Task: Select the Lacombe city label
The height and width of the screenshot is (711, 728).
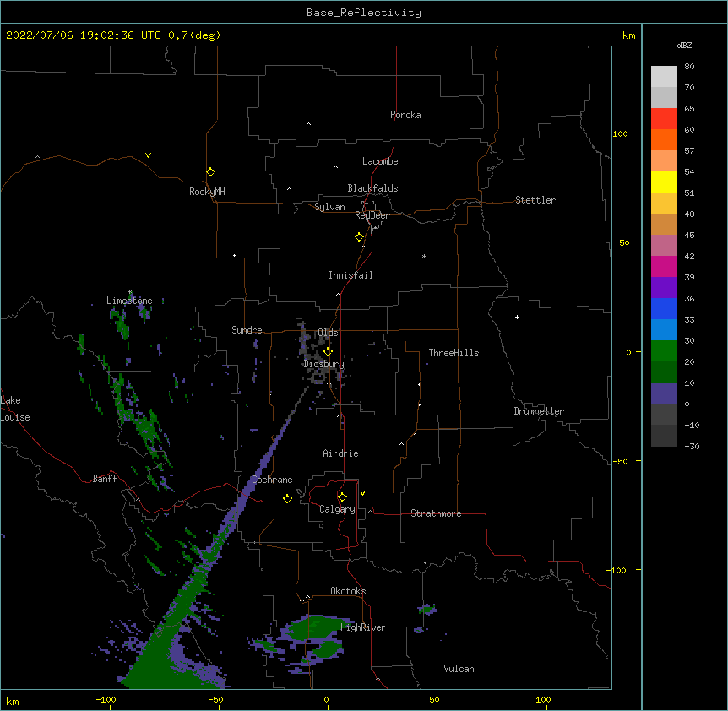Action: [380, 161]
